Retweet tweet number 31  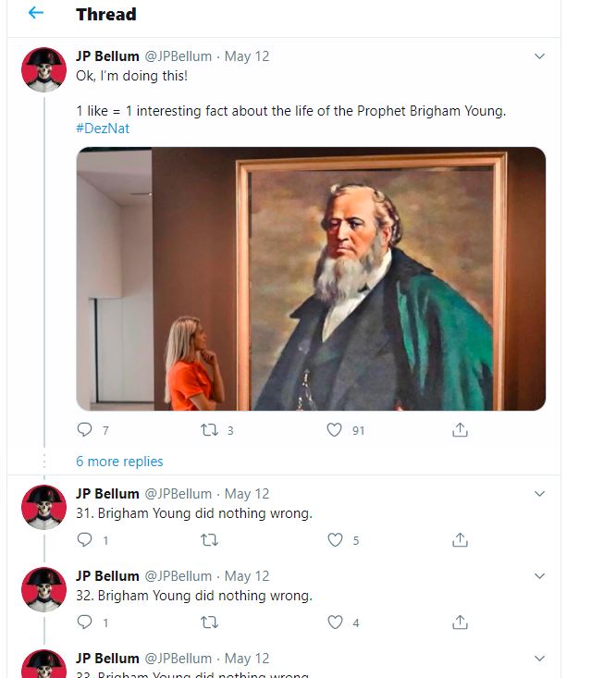tap(210, 540)
